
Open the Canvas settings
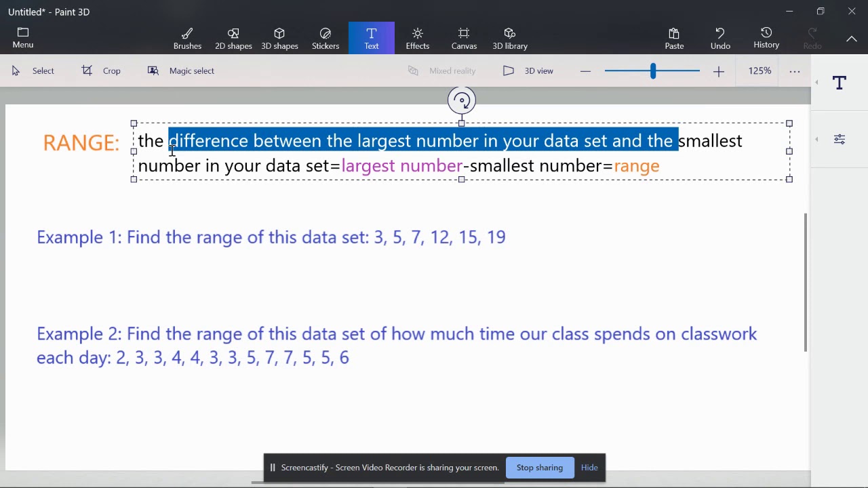464,39
